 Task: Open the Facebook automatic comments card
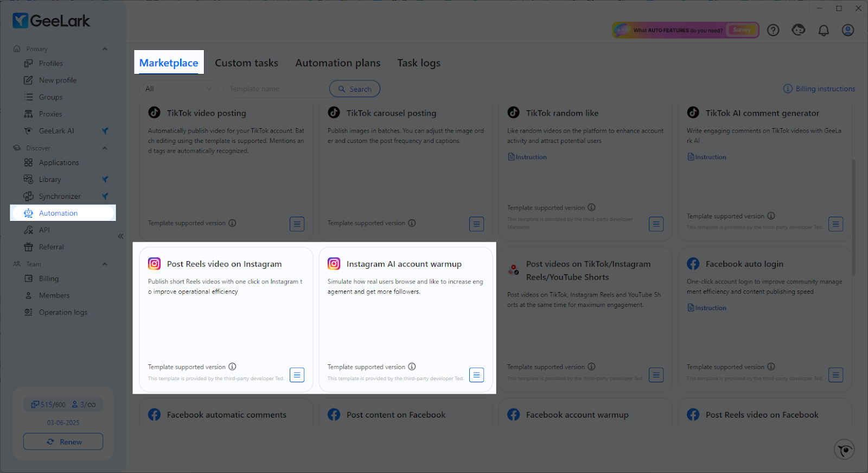[x=226, y=413]
